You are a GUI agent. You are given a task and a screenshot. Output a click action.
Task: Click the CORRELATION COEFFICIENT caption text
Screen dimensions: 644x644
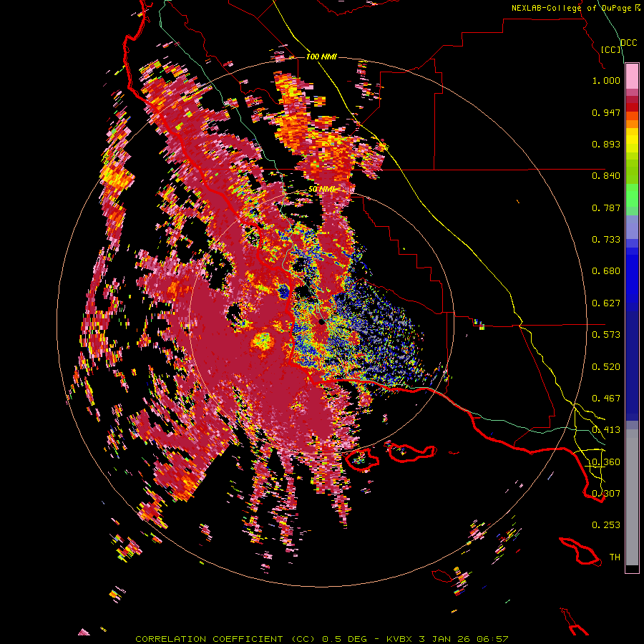(x=209, y=639)
